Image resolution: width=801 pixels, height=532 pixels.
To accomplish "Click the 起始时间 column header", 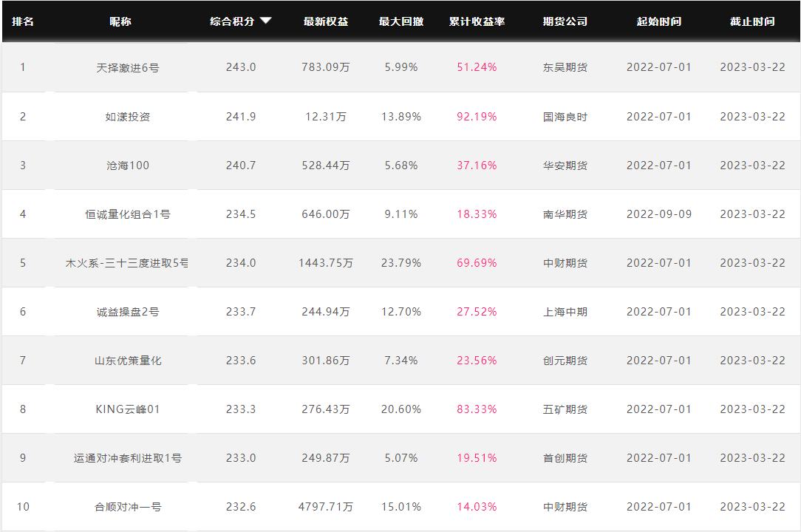I will tap(659, 21).
